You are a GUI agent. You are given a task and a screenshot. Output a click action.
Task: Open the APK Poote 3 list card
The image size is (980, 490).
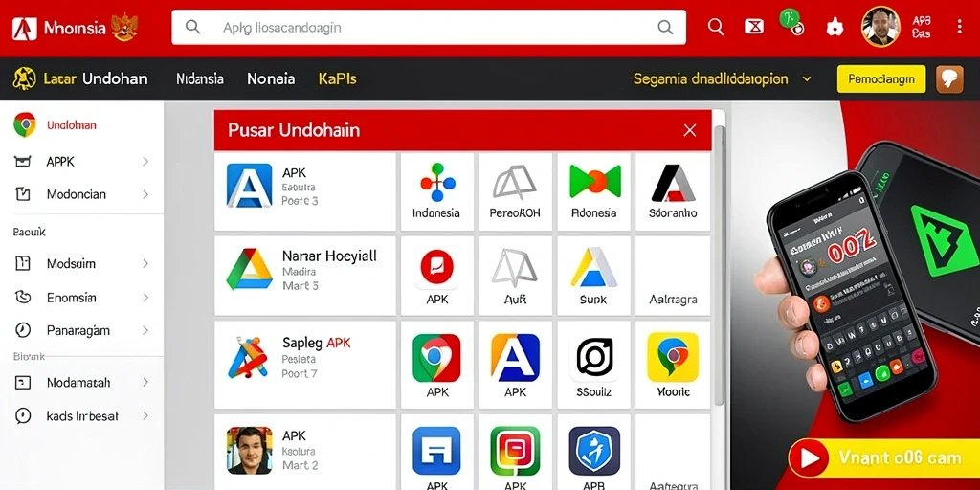tap(305, 191)
